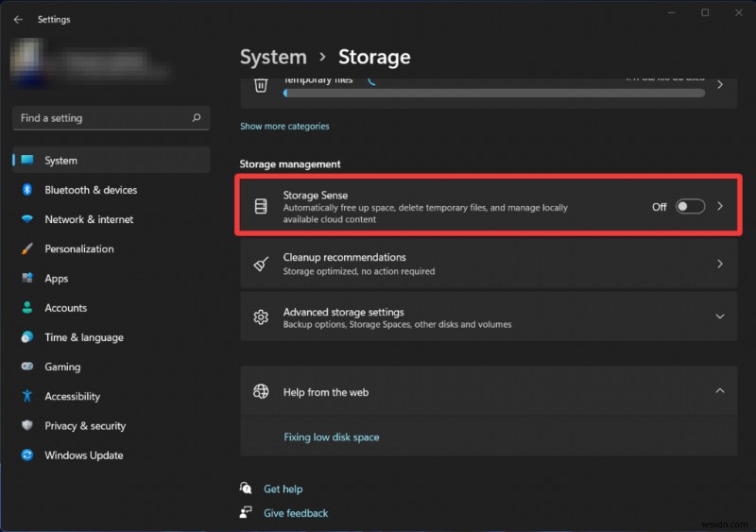
Task: Click the Storage Sense drive icon
Action: (x=261, y=206)
